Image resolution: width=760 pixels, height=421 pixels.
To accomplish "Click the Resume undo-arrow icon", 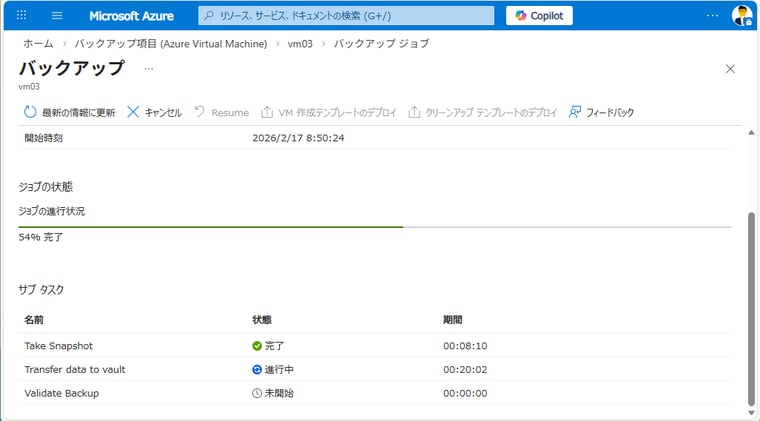I will pyautogui.click(x=200, y=112).
